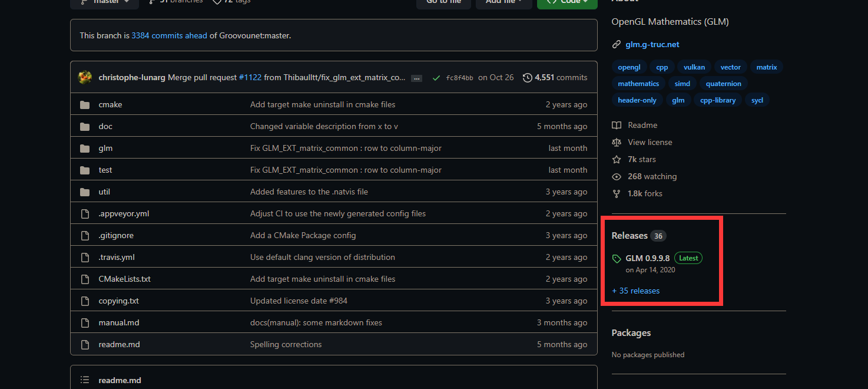Image resolution: width=868 pixels, height=389 pixels.
Task: Open the CMakeLists.txt file name
Action: pyautogui.click(x=124, y=279)
